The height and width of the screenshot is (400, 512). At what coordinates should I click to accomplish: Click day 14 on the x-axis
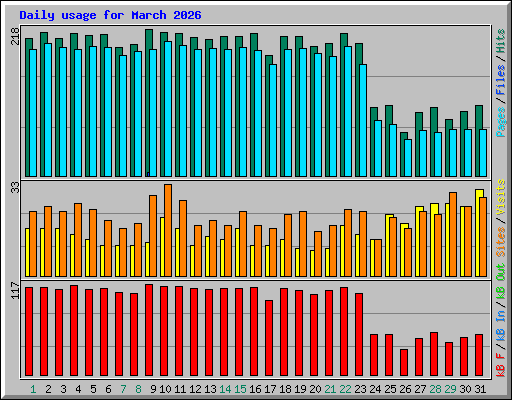tap(225, 389)
